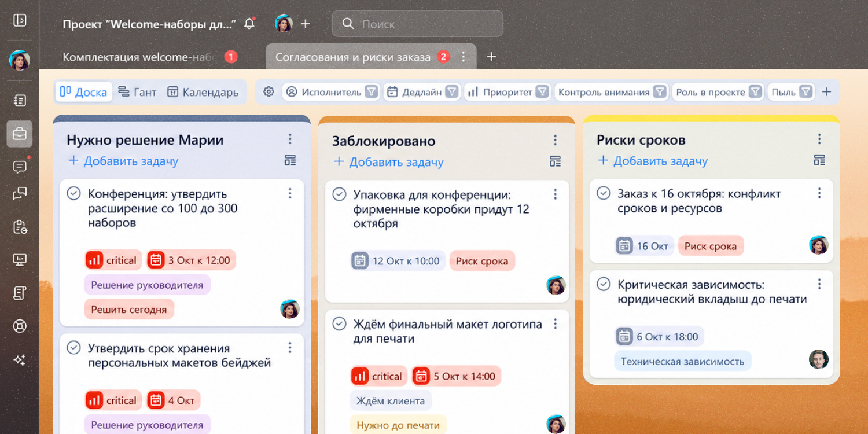Mark Критическая зависимость task complete
This screenshot has height=434, width=868.
click(604, 284)
